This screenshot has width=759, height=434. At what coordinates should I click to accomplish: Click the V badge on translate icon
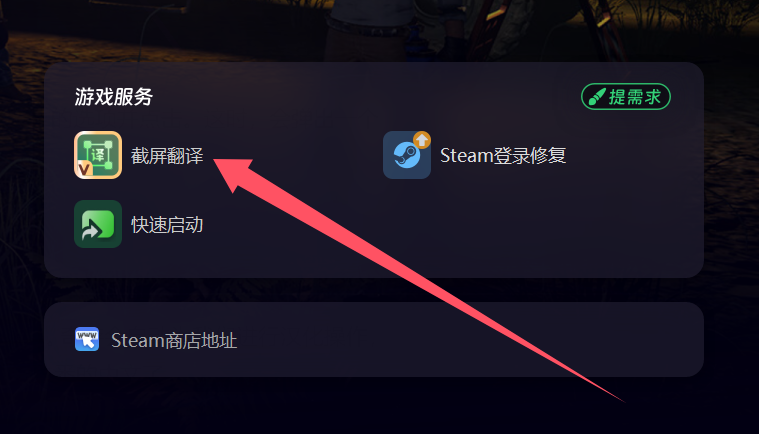tap(84, 169)
